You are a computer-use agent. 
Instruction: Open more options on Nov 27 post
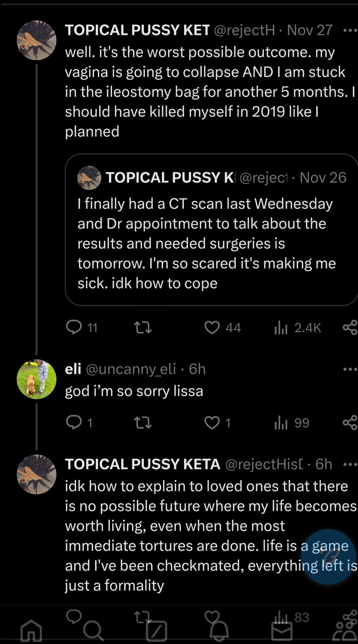[x=350, y=30]
